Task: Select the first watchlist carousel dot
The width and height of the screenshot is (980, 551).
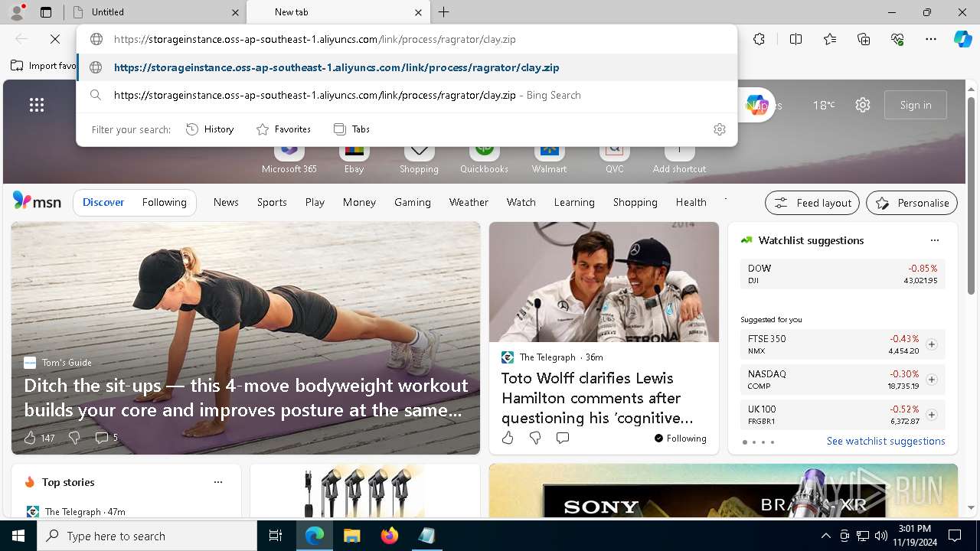Action: [745, 442]
